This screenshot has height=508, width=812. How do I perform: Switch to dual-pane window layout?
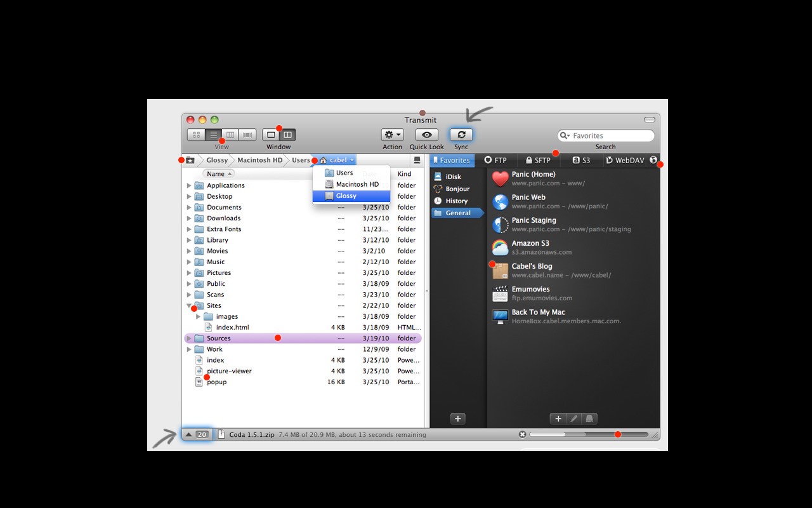click(288, 135)
